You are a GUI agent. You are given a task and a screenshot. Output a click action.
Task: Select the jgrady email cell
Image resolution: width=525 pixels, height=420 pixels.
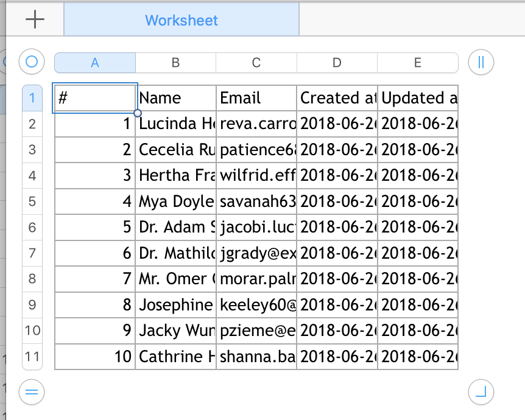256,253
